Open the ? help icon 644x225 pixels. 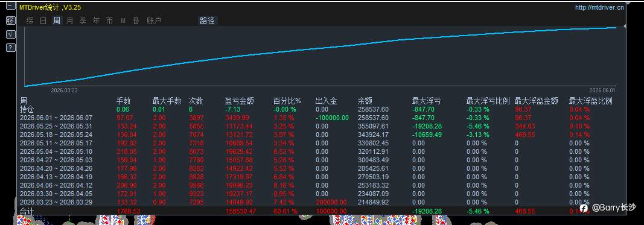(x=11, y=48)
